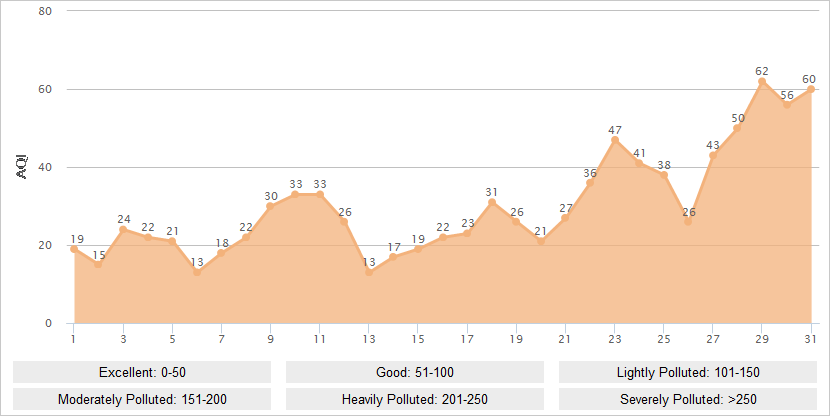Screen dimensions: 830x416
Task: Click x-axis label 27
Action: click(x=713, y=339)
